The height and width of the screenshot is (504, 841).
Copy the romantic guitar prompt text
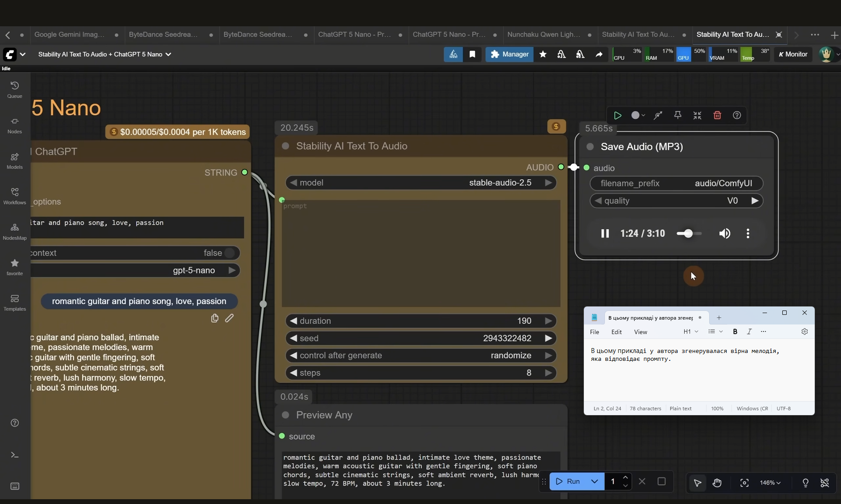(215, 318)
